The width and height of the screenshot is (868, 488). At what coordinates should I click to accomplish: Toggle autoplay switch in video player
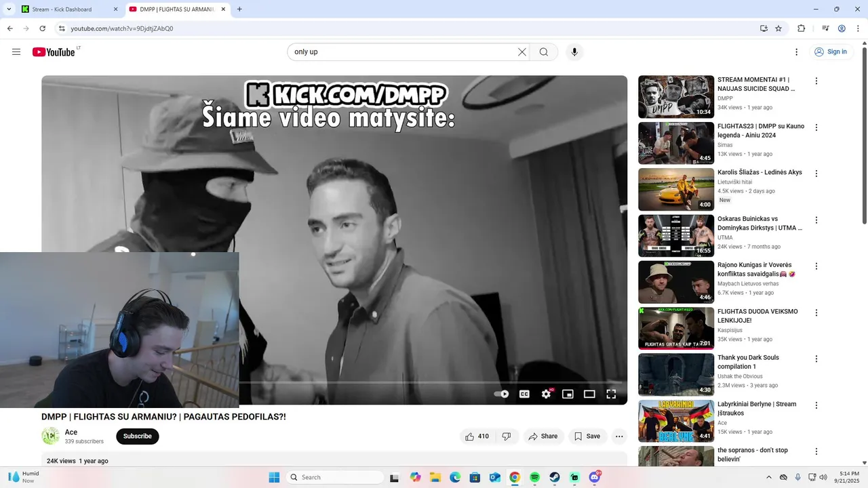(501, 394)
